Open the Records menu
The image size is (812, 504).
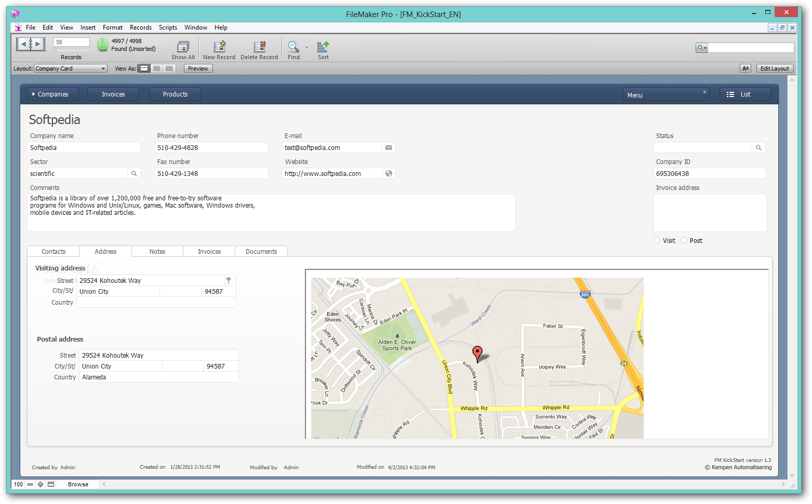[x=141, y=28]
